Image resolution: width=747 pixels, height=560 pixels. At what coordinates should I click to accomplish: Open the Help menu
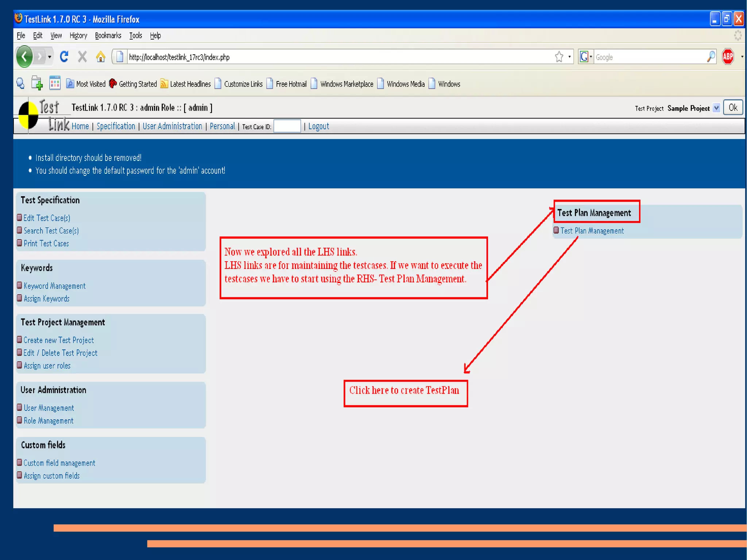coord(155,36)
